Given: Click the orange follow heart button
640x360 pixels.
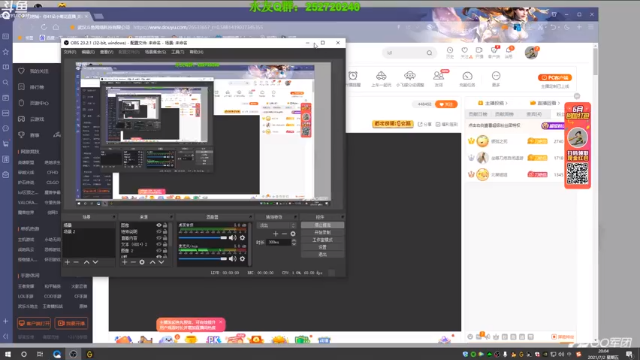Looking at the screenshot, I should click(x=446, y=104).
